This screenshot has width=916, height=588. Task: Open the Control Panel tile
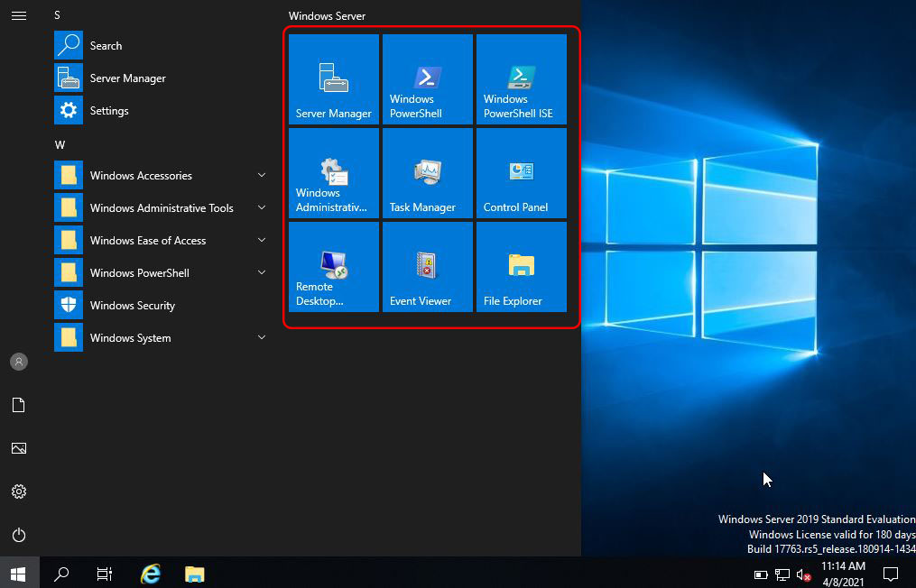tap(521, 172)
